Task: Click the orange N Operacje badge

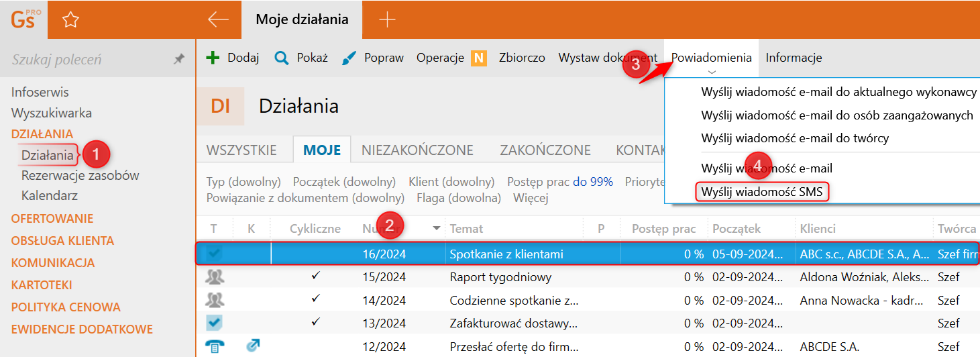Action: 478,58
